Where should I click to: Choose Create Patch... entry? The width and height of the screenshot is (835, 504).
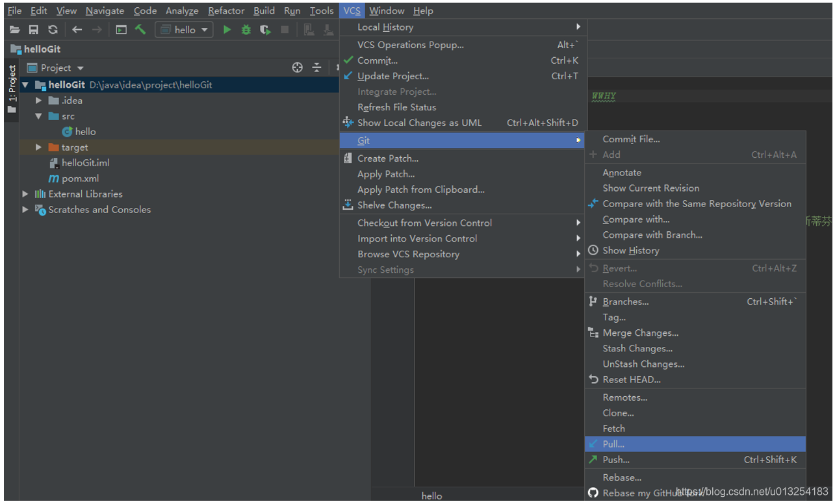coord(462,158)
